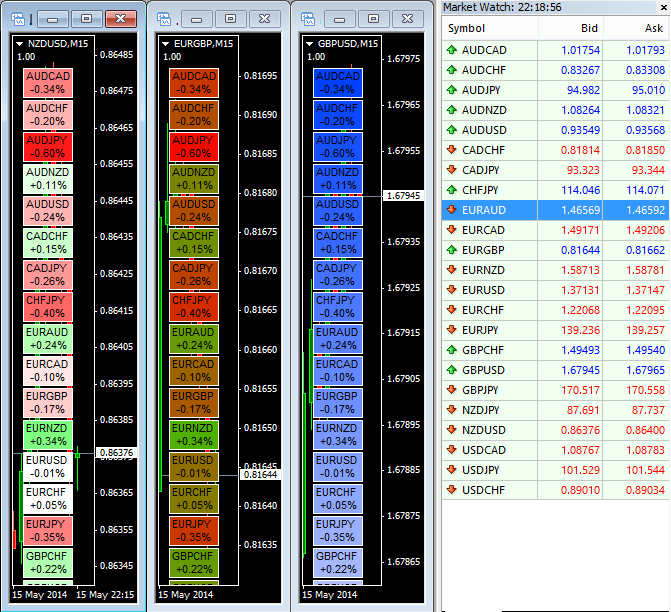This screenshot has width=671, height=612.
Task: Click the red down arrow beside CADCHF in Market Watch
Action: (x=453, y=150)
